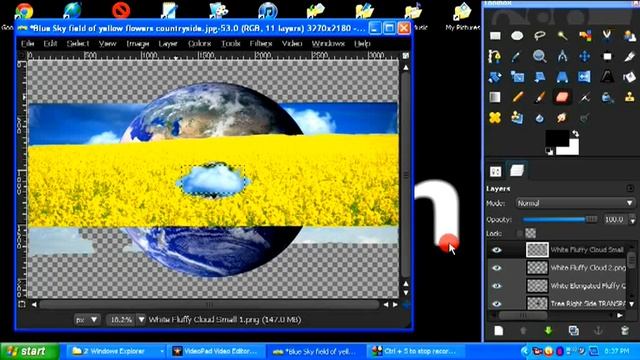
Task: Toggle Quick Mask at canvas bottom-left corner
Action: [x=22, y=304]
